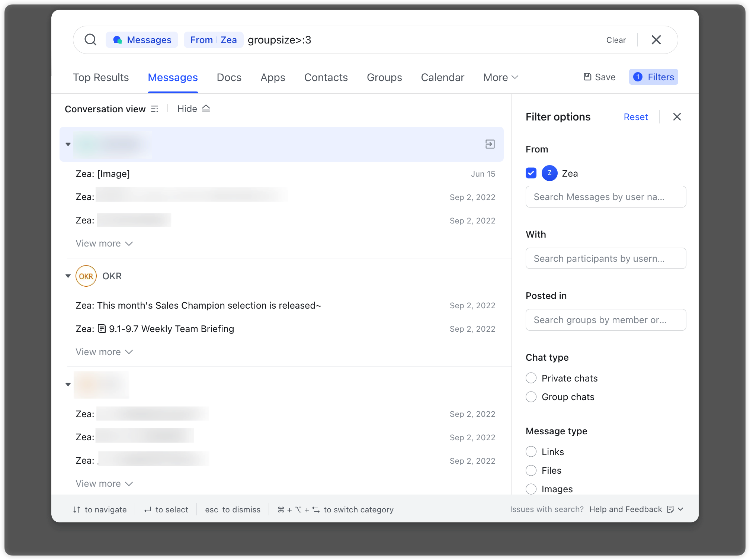Click the Reset filter options link
This screenshot has height=560, width=750.
coord(635,116)
